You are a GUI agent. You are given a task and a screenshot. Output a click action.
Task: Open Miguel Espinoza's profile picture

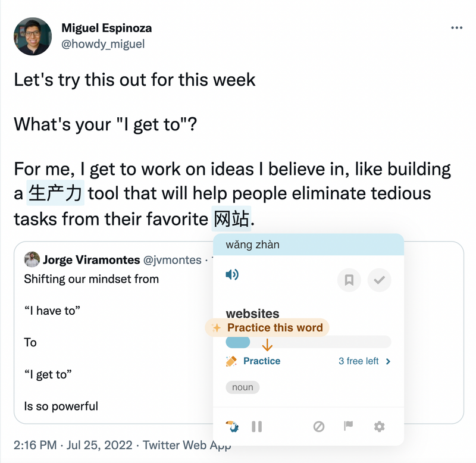click(x=33, y=36)
